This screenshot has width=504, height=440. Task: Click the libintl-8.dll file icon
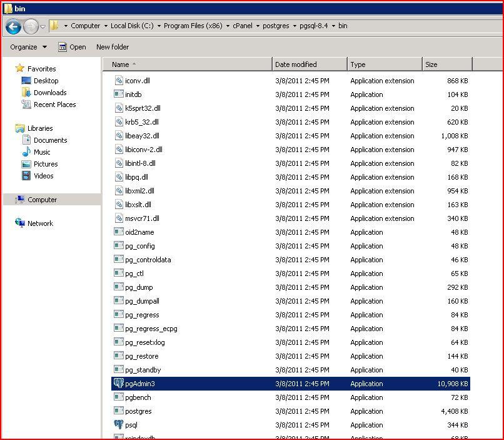(x=119, y=163)
